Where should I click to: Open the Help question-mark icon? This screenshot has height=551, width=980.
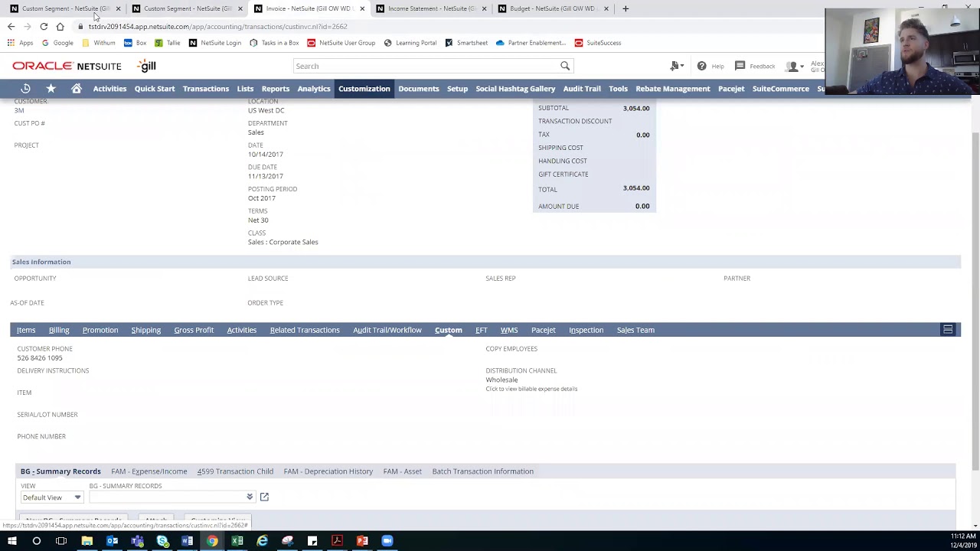pos(701,66)
